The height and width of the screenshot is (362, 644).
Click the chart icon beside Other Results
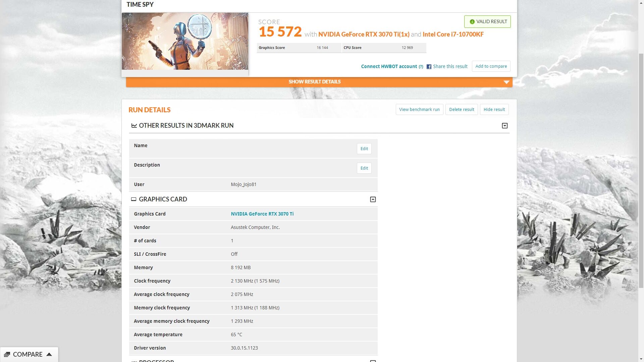134,126
